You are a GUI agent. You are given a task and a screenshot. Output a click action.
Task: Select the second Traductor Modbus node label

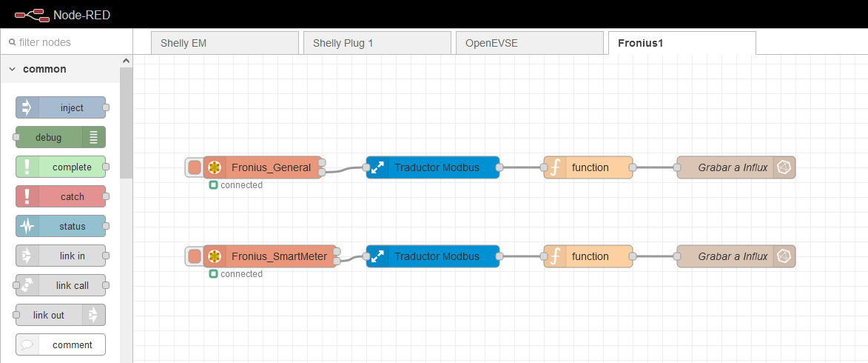(437, 256)
